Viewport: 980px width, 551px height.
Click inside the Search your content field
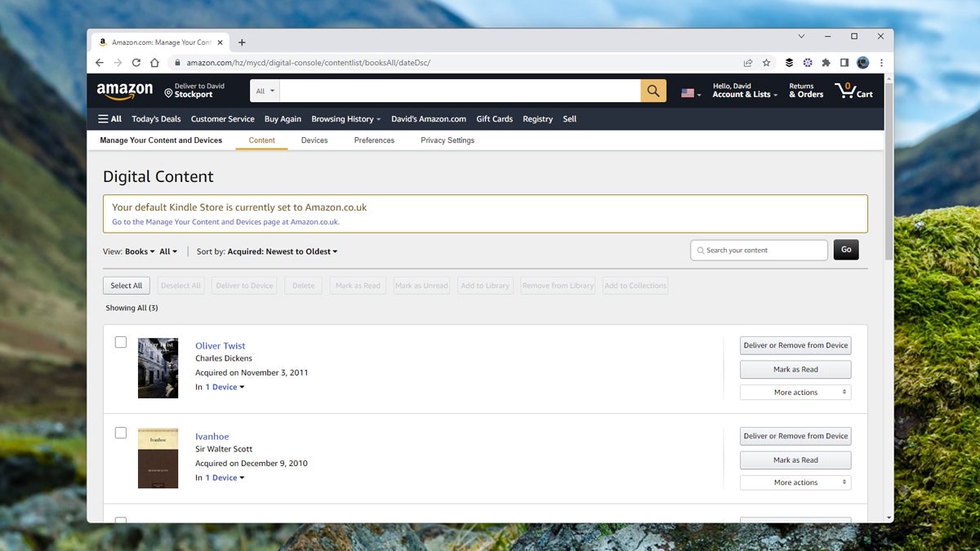tap(758, 250)
